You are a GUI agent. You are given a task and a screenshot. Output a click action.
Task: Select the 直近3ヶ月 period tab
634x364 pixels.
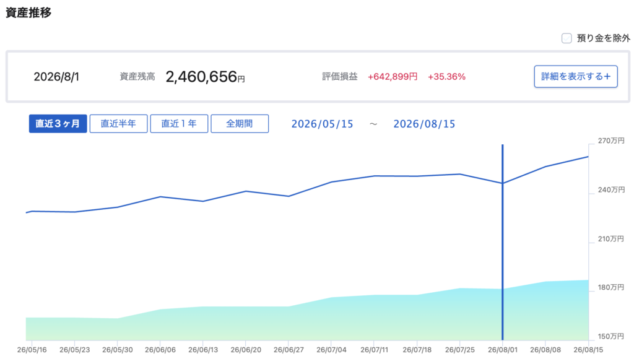(58, 124)
